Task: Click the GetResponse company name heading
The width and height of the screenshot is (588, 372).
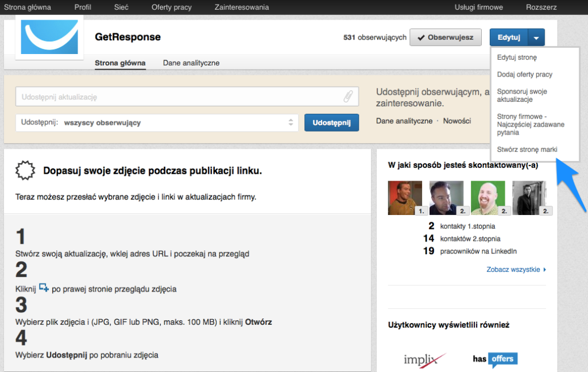Action: point(127,37)
